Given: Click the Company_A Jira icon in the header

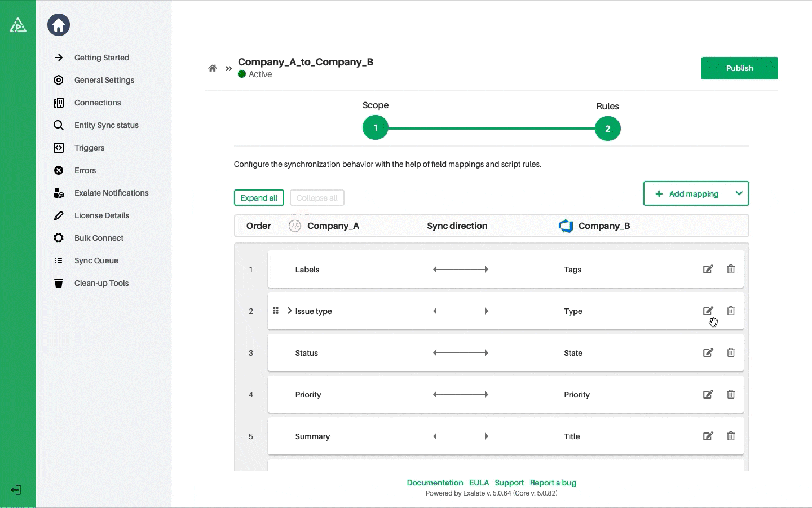Looking at the screenshot, I should 295,226.
